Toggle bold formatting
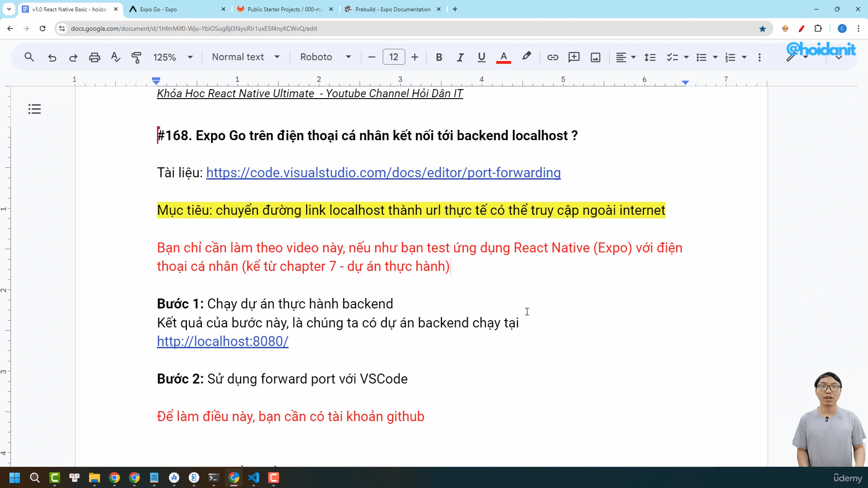The width and height of the screenshot is (868, 488). click(x=439, y=57)
